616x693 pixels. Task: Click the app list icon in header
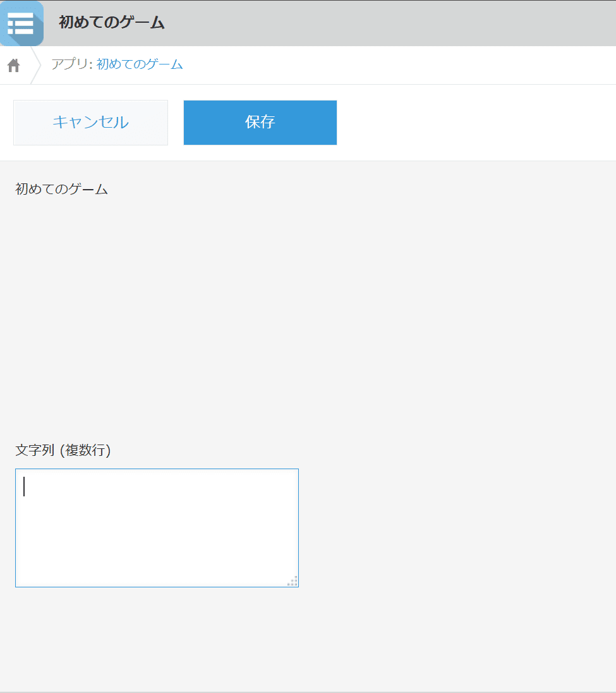pyautogui.click(x=21, y=23)
